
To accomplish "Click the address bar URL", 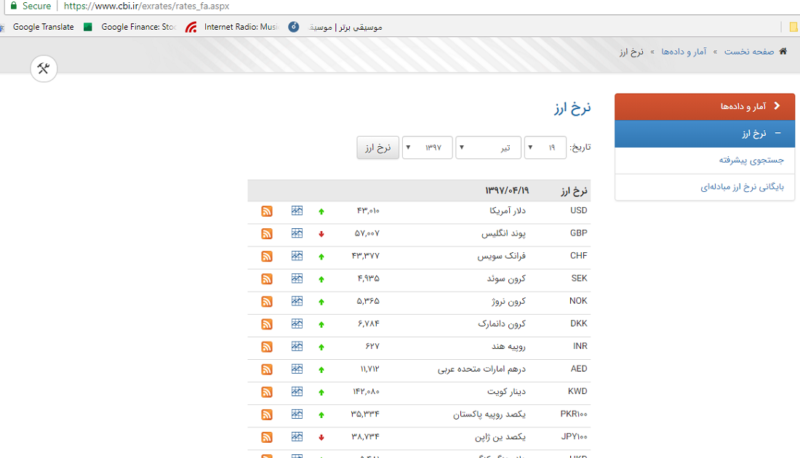I will coord(146,6).
